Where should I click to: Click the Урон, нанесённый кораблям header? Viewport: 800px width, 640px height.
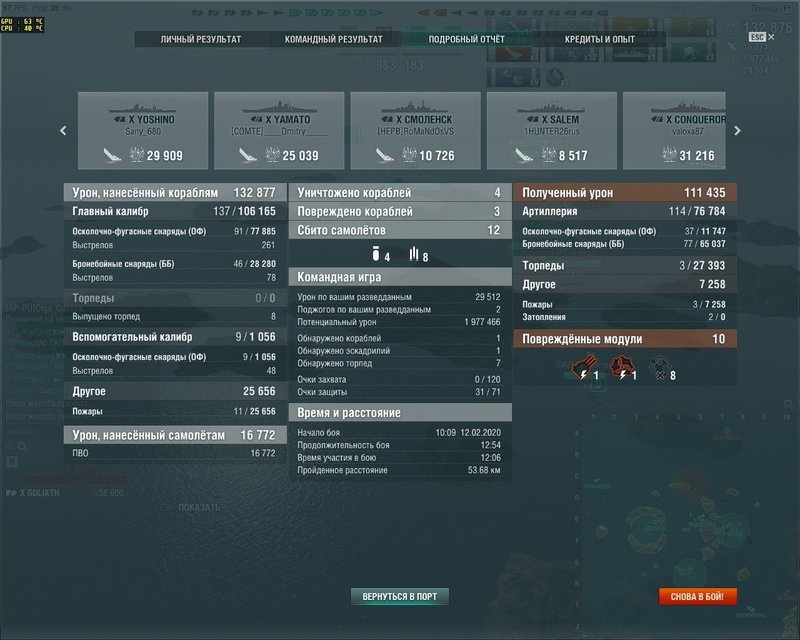click(x=174, y=192)
